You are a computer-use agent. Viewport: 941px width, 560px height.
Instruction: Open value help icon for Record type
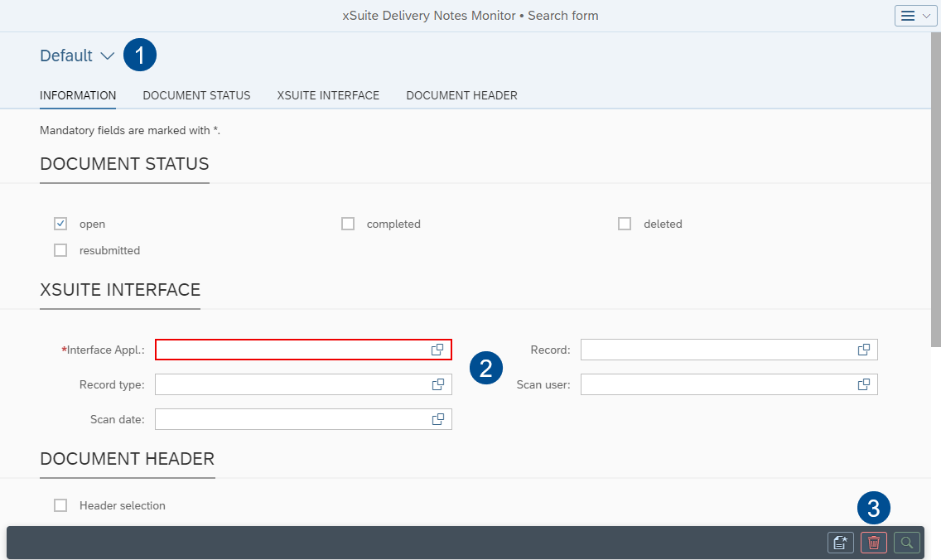[x=437, y=384]
